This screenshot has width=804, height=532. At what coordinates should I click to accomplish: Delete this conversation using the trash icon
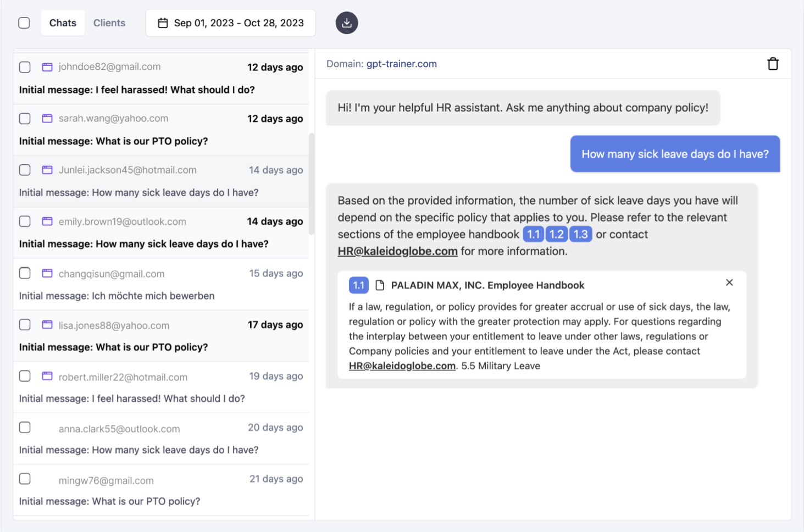click(773, 64)
